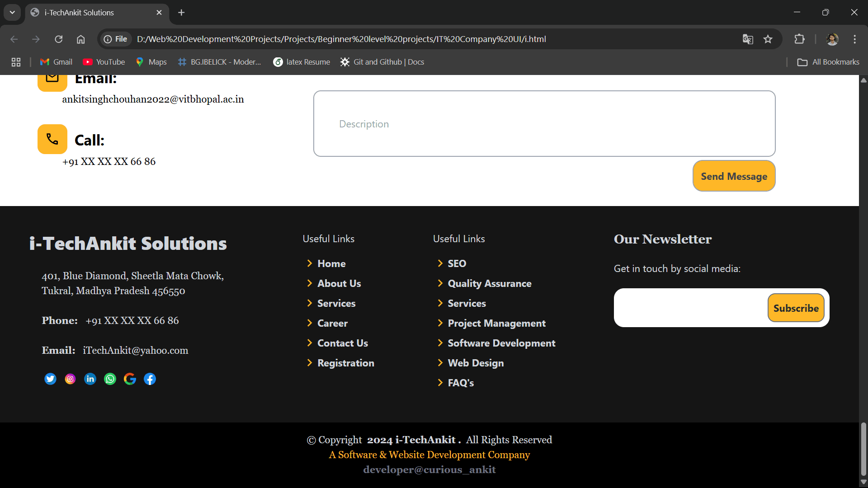
Task: Open the tab search dropdown arrow
Action: (x=12, y=13)
